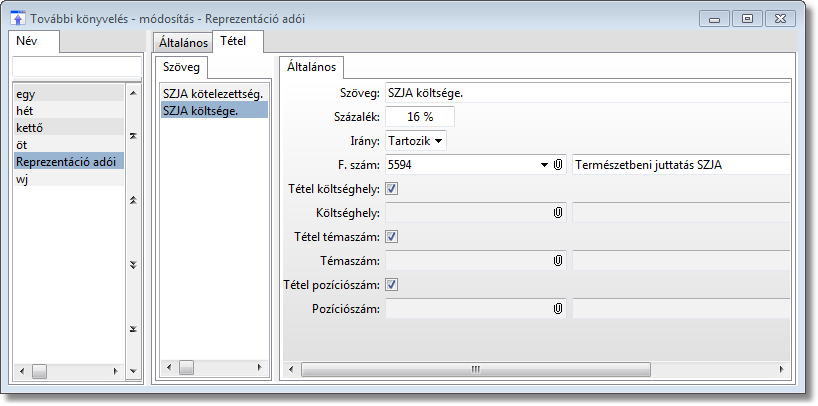The image size is (818, 406).
Task: Uncheck the Tétel költséghely checkbox
Action: (392, 188)
